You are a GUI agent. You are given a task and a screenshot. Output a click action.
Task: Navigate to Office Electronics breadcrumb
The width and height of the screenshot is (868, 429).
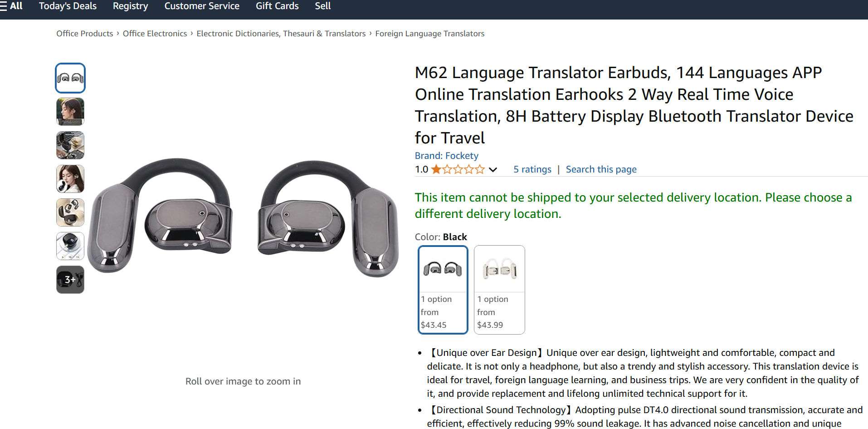(x=155, y=34)
